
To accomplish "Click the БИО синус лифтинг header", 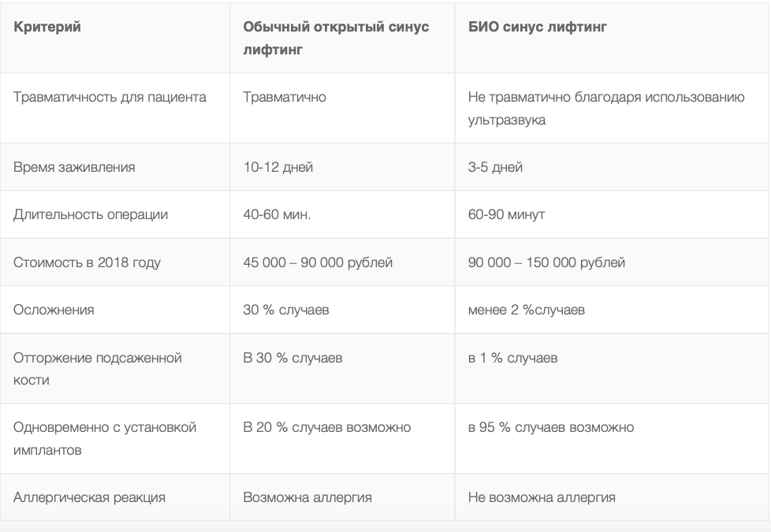I will pyautogui.click(x=538, y=27).
